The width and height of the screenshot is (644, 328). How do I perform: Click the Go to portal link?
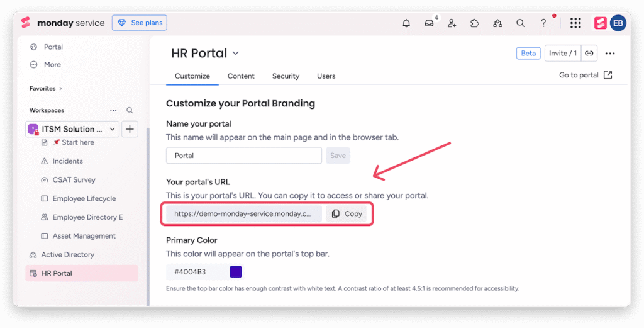tap(579, 75)
